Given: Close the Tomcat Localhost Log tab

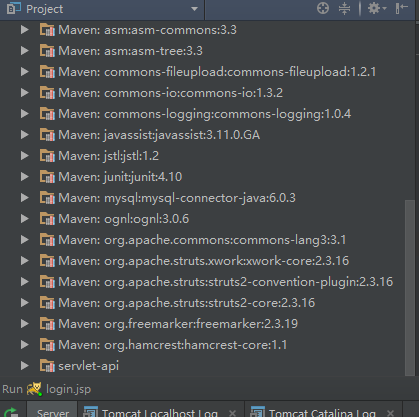Looking at the screenshot, I should click(x=232, y=413).
